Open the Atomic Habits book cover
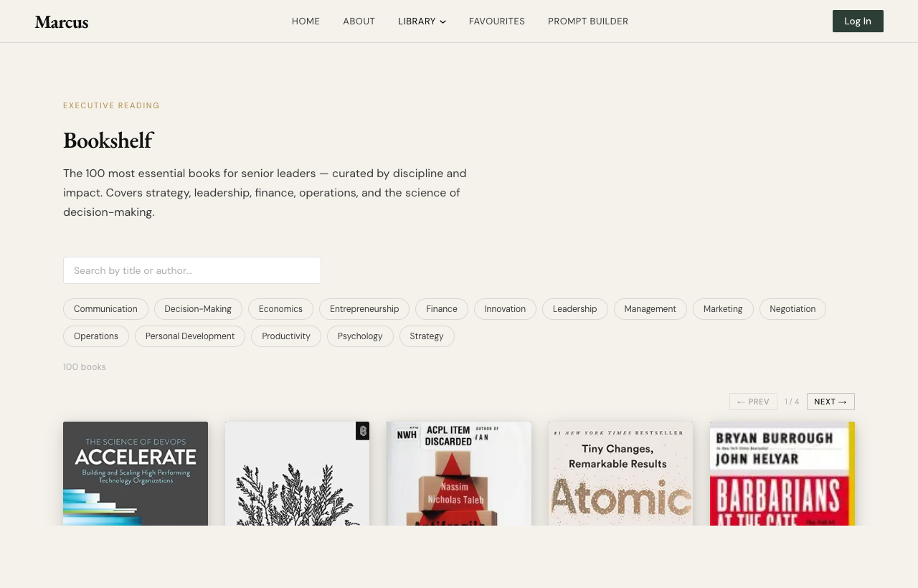This screenshot has height=588, width=918. click(x=620, y=473)
